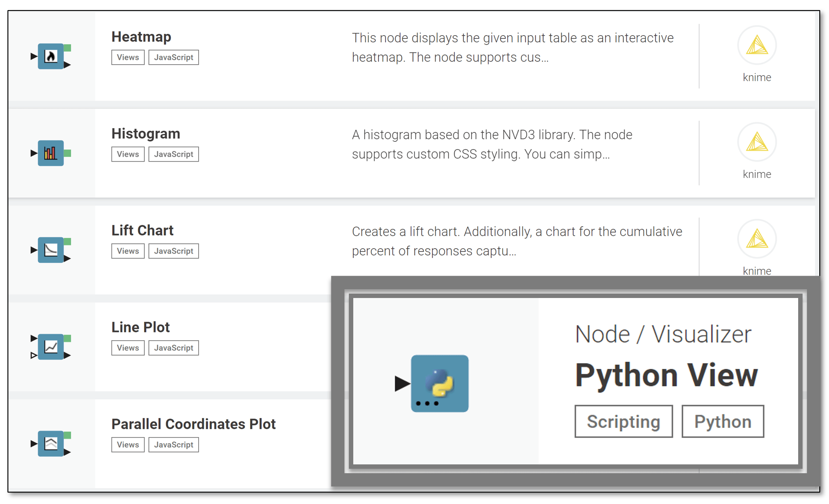Click the knime logo next to Histogram

coord(756,142)
